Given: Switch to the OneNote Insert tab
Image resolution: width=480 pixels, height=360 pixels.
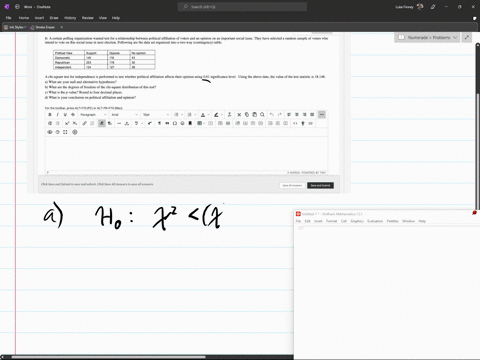Looking at the screenshot, I should click(x=39, y=18).
